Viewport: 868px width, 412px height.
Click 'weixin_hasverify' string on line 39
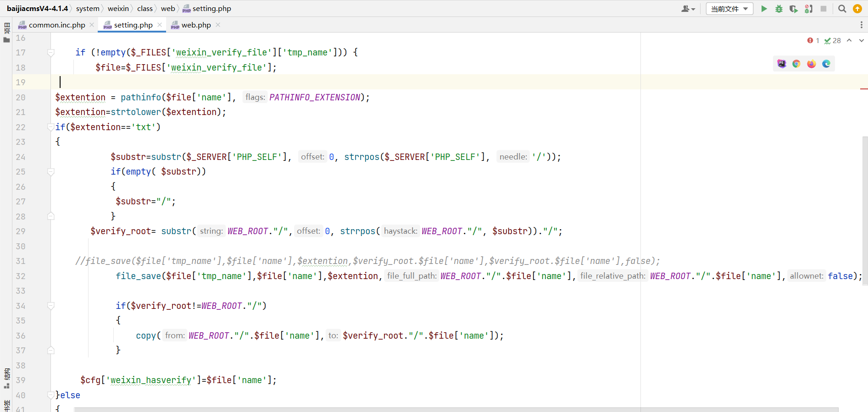point(151,380)
